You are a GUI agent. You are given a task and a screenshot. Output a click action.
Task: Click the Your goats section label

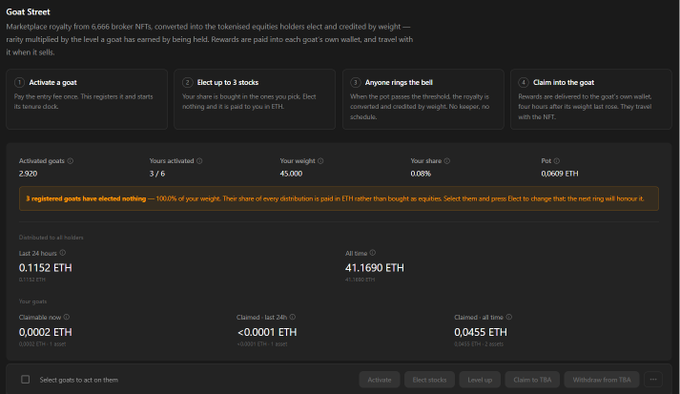(x=33, y=301)
